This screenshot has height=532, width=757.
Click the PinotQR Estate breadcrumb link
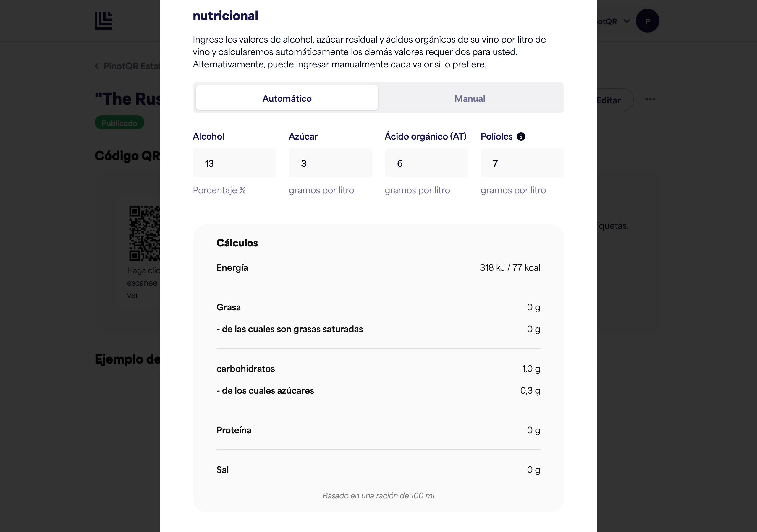132,66
